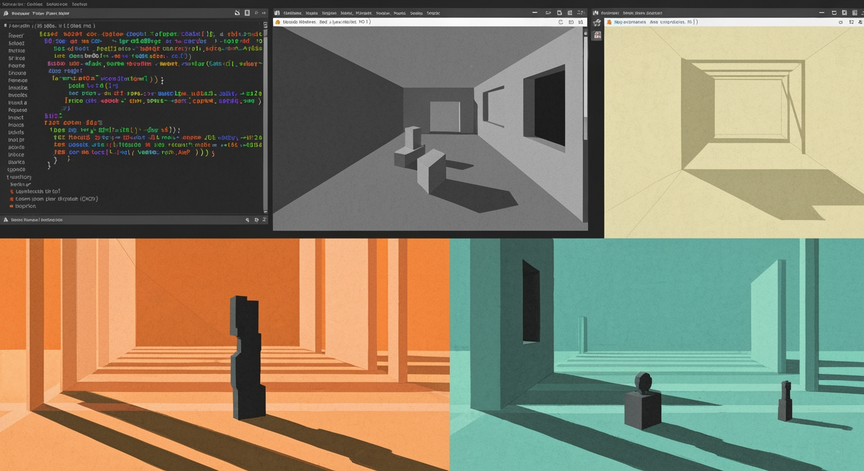Viewport: 864px width, 471px height.
Task: Click the warning triangle icon in code editor status bar
Action: pyautogui.click(x=6, y=220)
